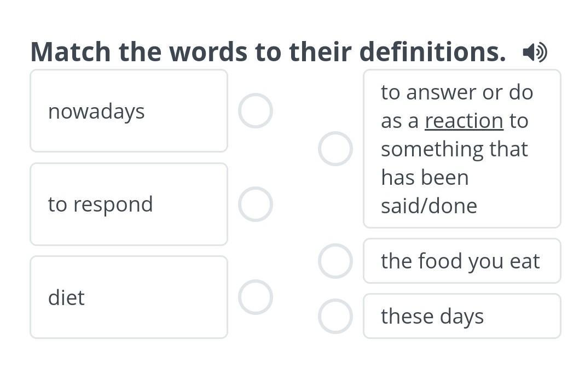The width and height of the screenshot is (585, 392).
Task: Select the circle beside the 'to answer or do' definition
Action: pyautogui.click(x=335, y=149)
